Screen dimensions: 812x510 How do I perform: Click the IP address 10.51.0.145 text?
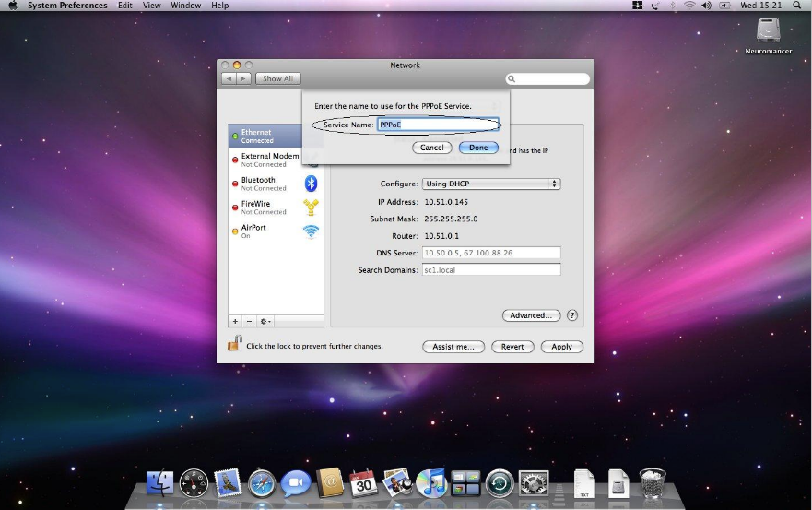pyautogui.click(x=446, y=202)
